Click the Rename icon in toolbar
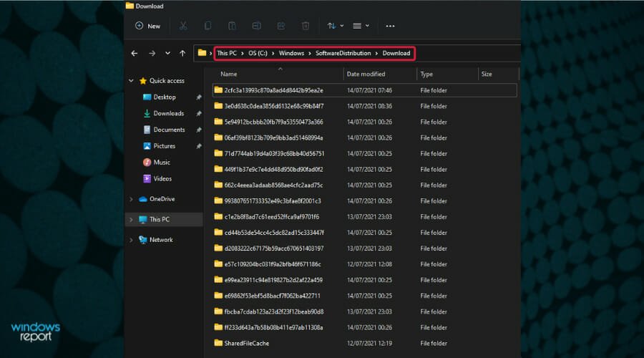This screenshot has height=358, width=644. point(257,26)
